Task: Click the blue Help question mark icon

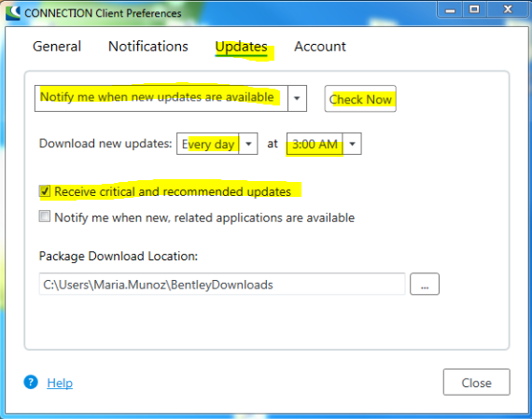Action: 31,382
